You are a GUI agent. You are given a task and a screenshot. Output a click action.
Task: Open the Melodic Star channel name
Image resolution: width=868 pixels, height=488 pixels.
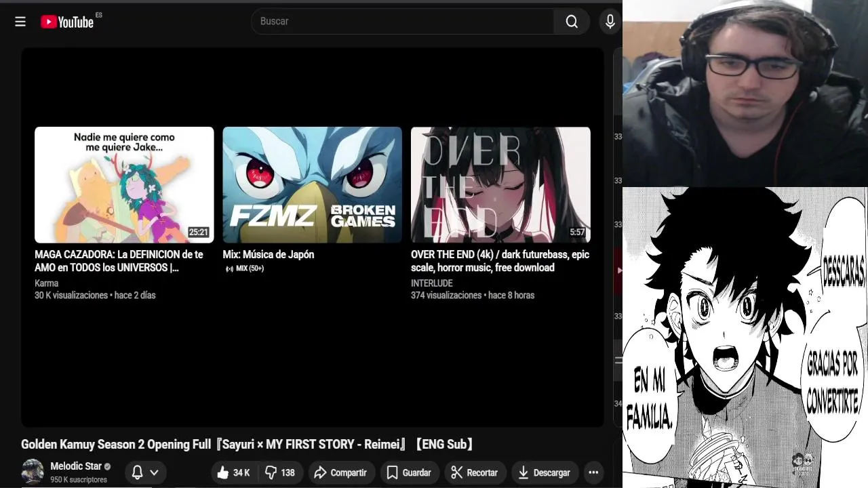(x=76, y=466)
